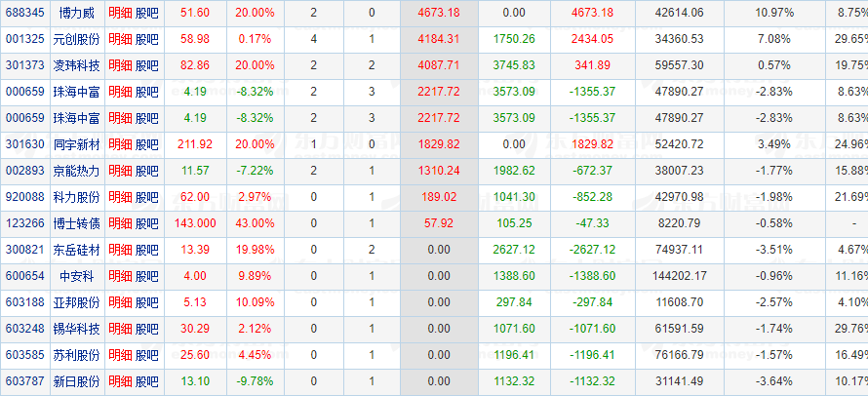Screen dimensions: 868x396
Task: View 明细 for 京能热力
Action: (x=120, y=171)
